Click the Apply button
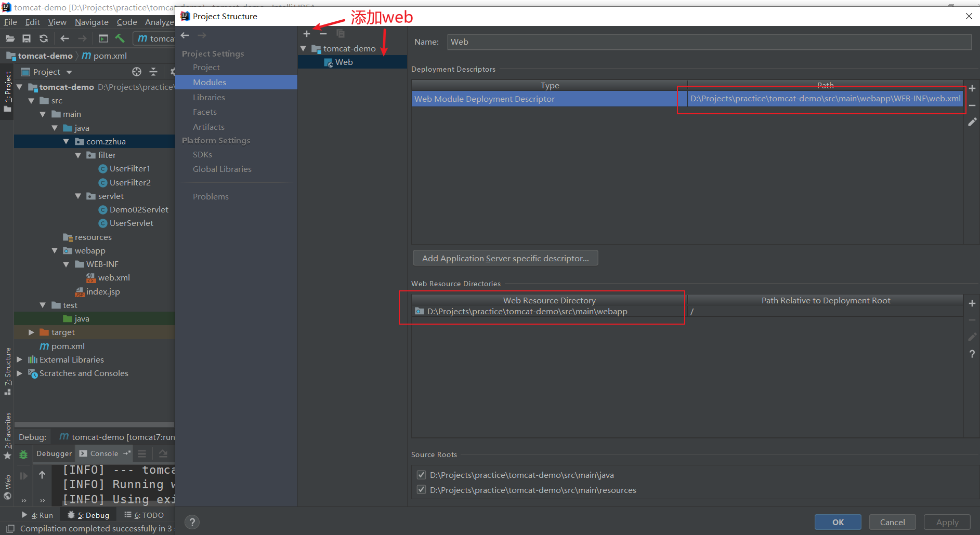This screenshot has width=980, height=535. pos(947,522)
